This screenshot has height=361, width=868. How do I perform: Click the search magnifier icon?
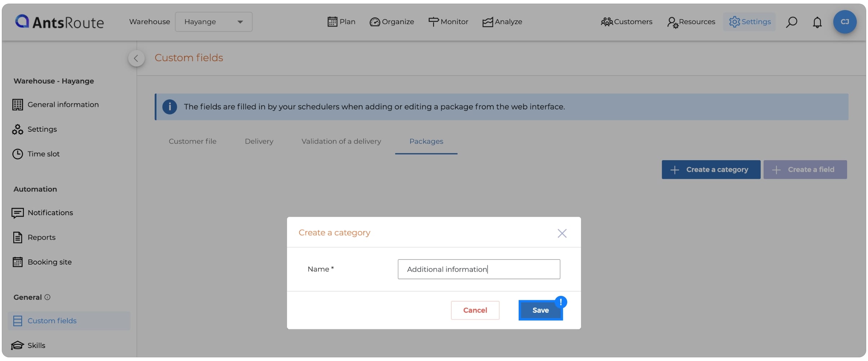click(791, 22)
